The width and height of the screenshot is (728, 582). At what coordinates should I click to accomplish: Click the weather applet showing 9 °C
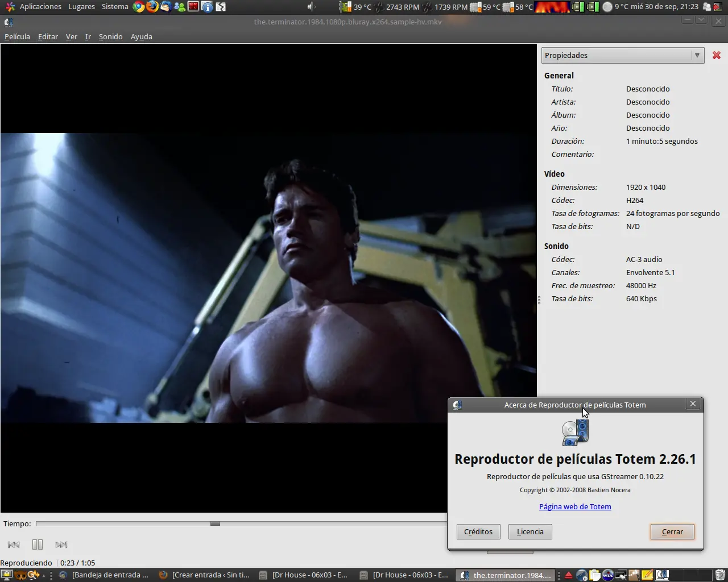pos(615,7)
